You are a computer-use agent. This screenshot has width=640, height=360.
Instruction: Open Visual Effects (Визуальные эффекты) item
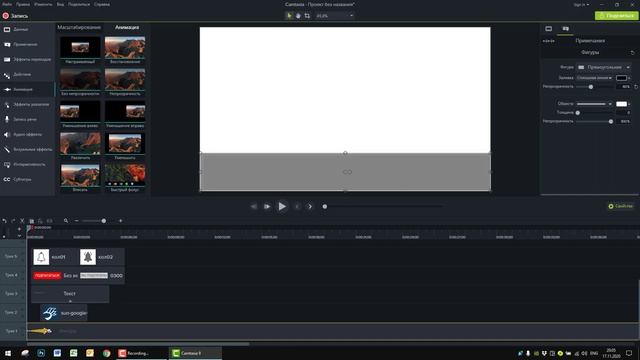click(x=27, y=149)
